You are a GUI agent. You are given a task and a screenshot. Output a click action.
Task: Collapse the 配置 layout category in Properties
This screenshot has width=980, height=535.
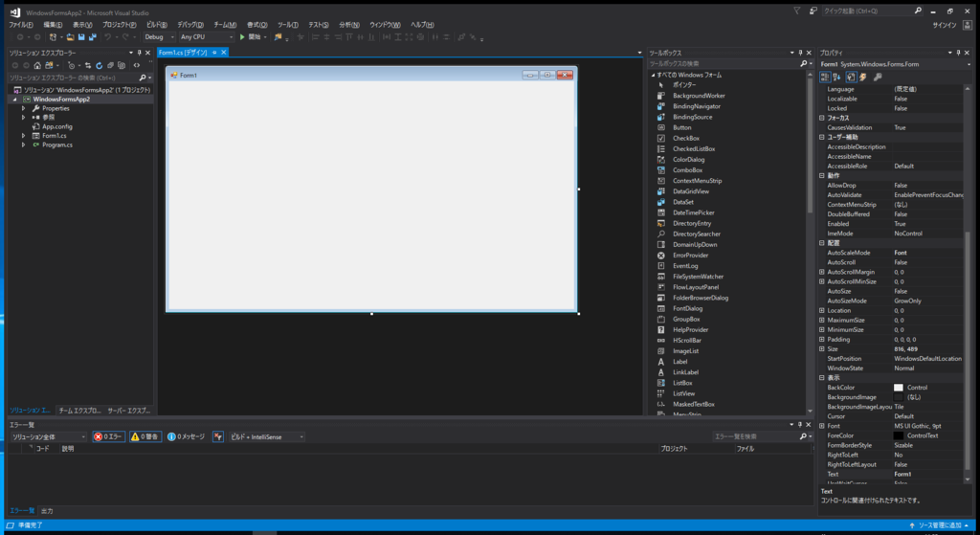click(x=822, y=243)
